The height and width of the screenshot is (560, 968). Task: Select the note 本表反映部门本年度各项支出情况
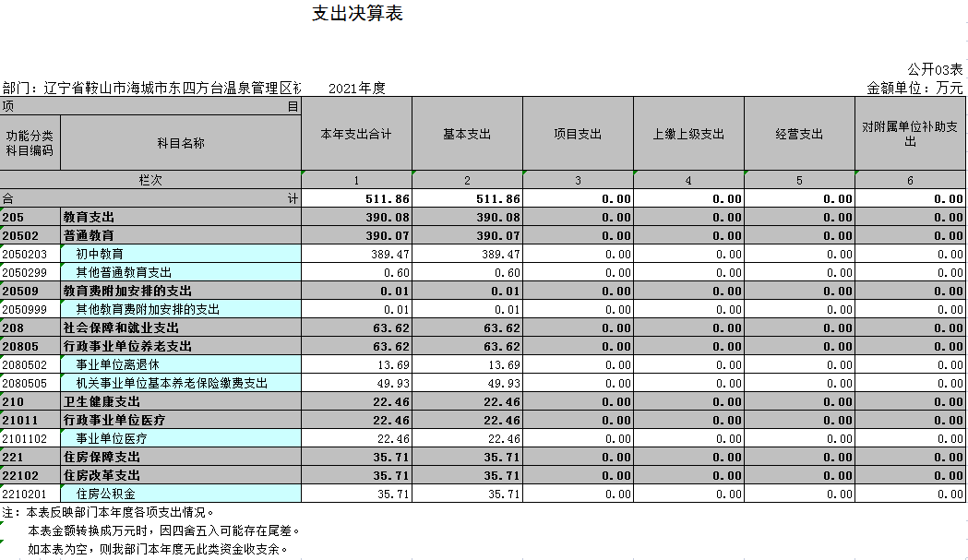(109, 512)
